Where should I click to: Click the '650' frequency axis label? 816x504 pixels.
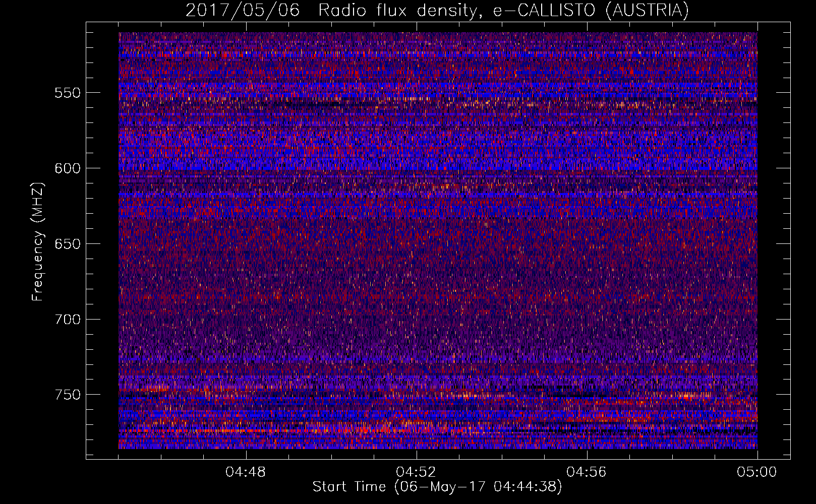(x=68, y=244)
